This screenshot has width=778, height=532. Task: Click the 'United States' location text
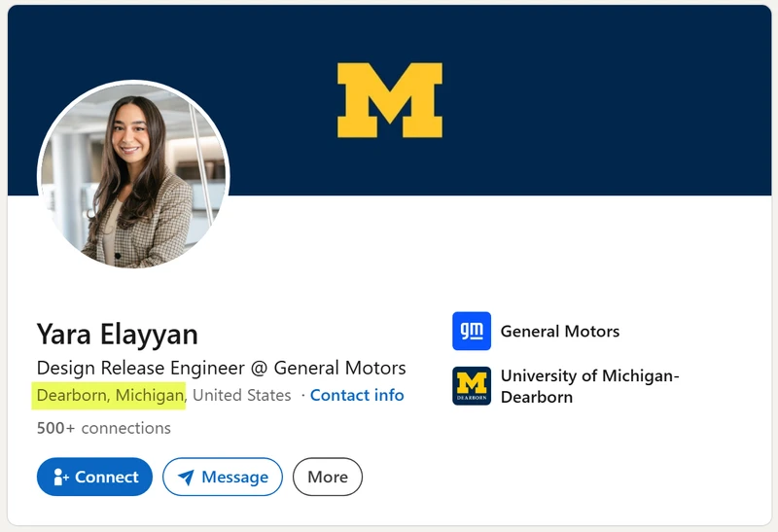click(x=241, y=395)
